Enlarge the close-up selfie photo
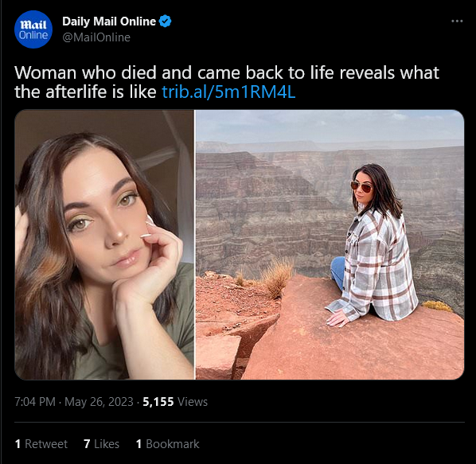Screen dimensions: 476x464 click(104, 244)
